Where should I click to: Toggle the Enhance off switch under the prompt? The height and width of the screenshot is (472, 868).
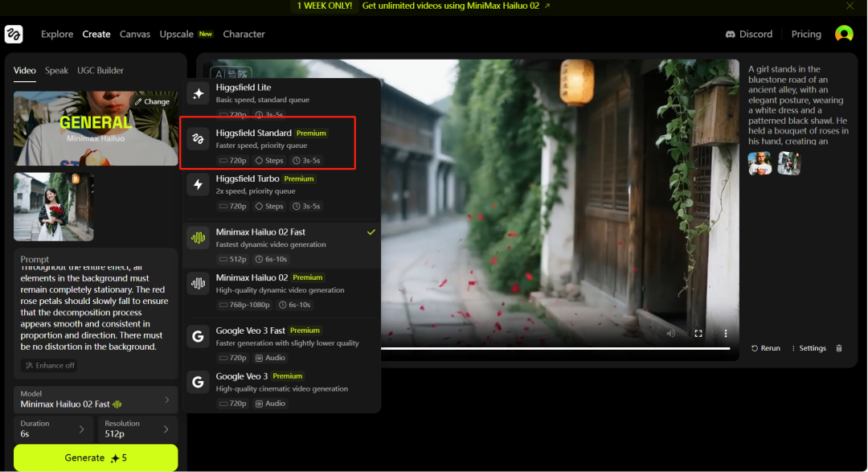[x=48, y=364]
